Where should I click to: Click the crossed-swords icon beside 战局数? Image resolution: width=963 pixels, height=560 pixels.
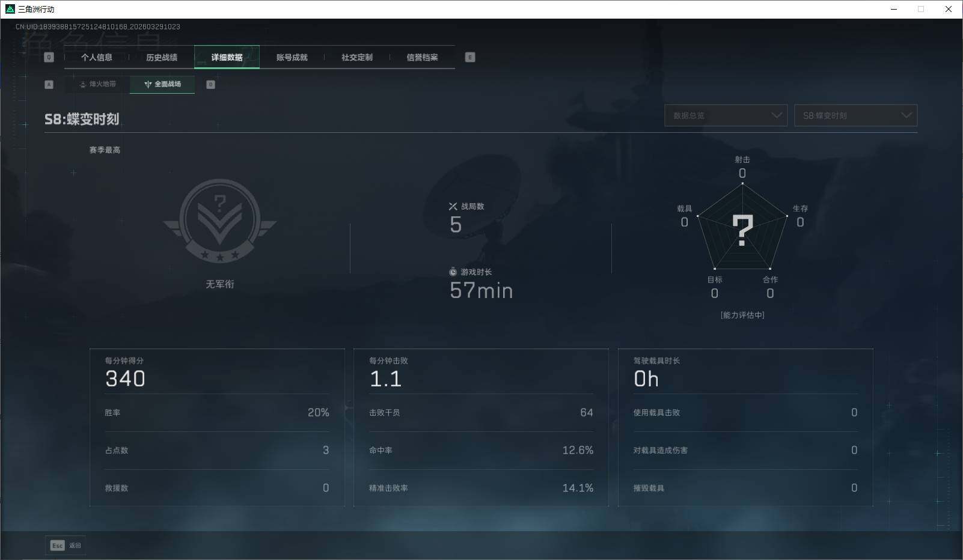pyautogui.click(x=453, y=206)
